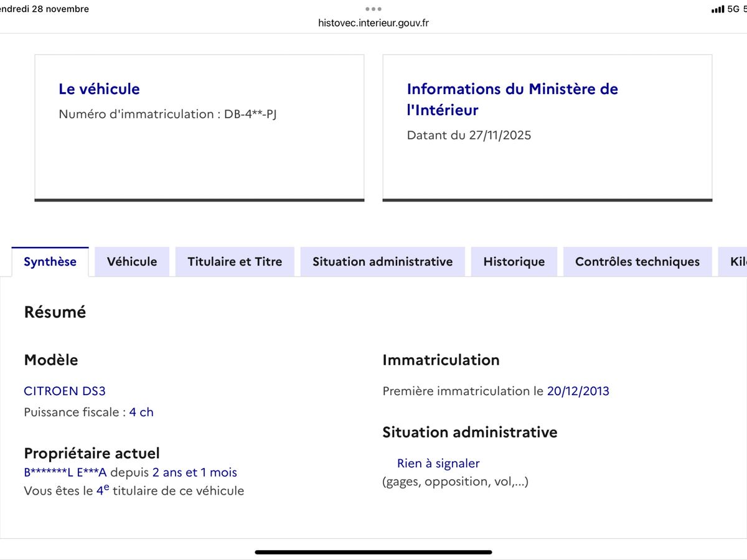Tap the cellular signal strength icon
The image size is (747, 560).
(x=717, y=9)
